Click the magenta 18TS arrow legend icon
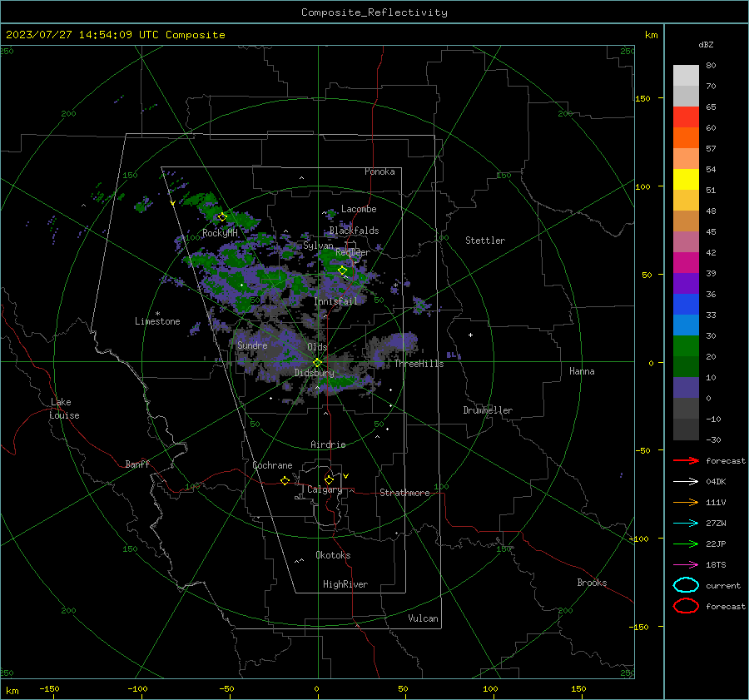The width and height of the screenshot is (749, 700). (686, 565)
